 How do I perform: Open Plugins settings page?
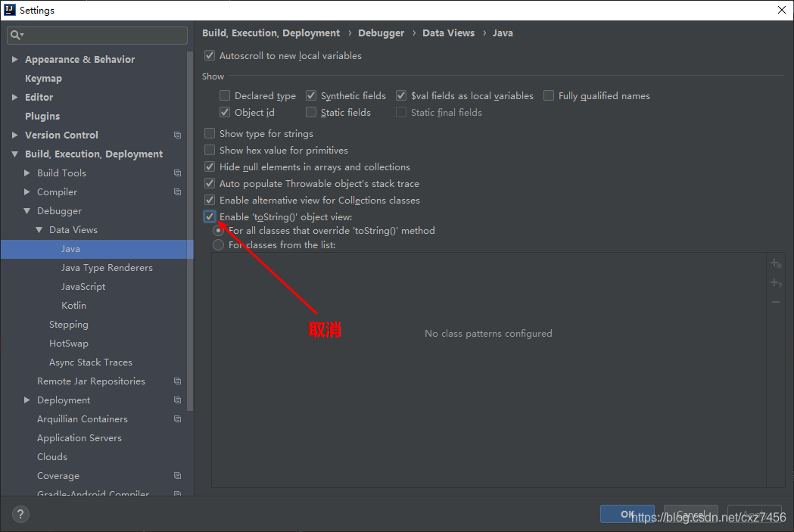pyautogui.click(x=42, y=117)
